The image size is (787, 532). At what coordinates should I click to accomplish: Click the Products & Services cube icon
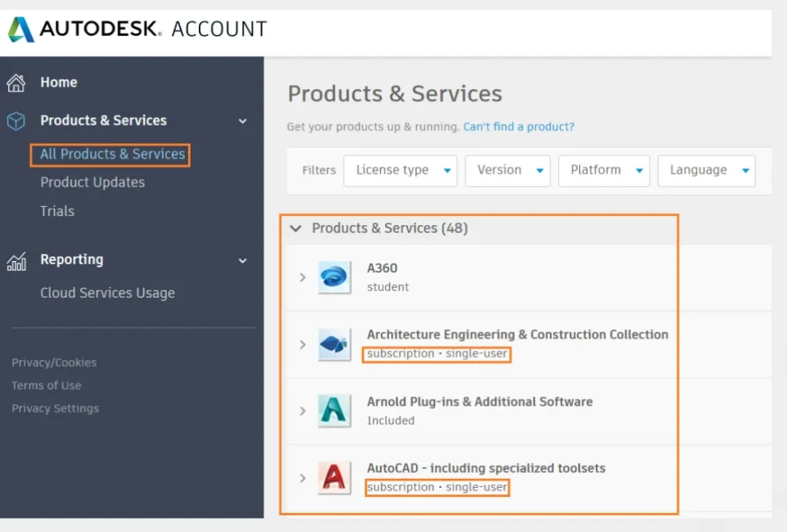(x=16, y=121)
